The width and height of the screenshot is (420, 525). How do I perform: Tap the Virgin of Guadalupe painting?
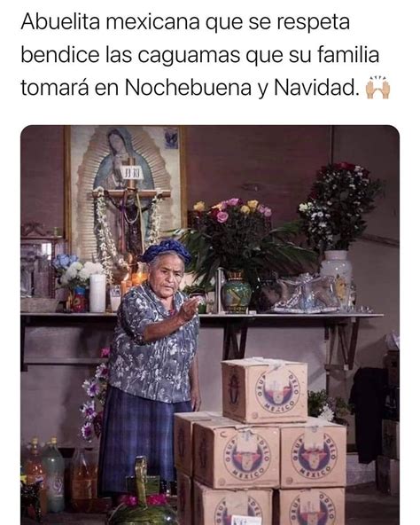click(126, 187)
